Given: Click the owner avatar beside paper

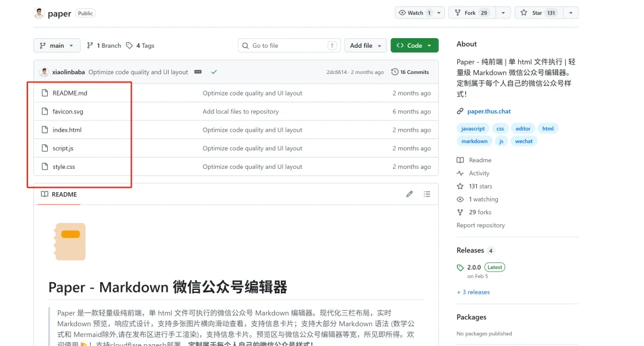Looking at the screenshot, I should click(x=39, y=13).
